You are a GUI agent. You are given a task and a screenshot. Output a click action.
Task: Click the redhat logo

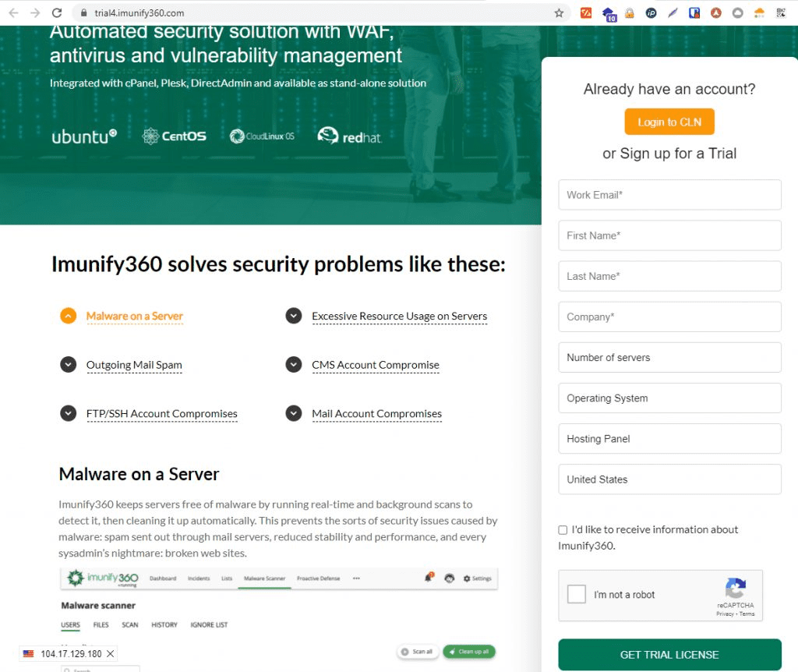click(349, 136)
